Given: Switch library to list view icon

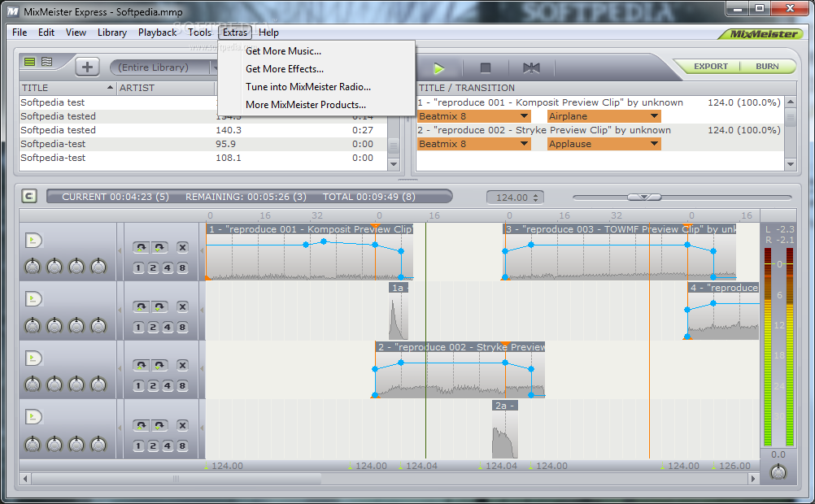Looking at the screenshot, I should click(30, 62).
